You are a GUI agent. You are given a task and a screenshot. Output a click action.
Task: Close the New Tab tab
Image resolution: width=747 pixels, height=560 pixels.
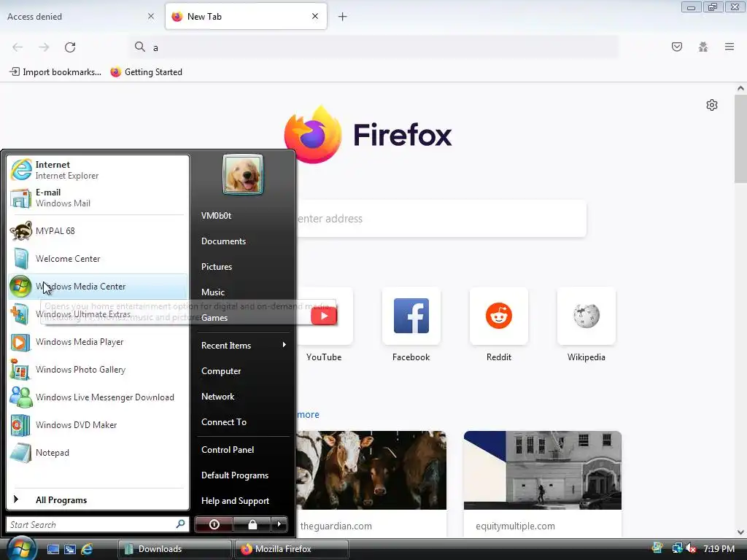[x=315, y=16]
